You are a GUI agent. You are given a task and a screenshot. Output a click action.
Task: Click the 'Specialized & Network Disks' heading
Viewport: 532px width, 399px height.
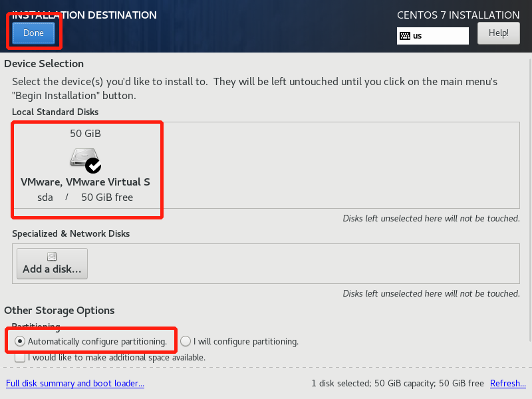70,234
